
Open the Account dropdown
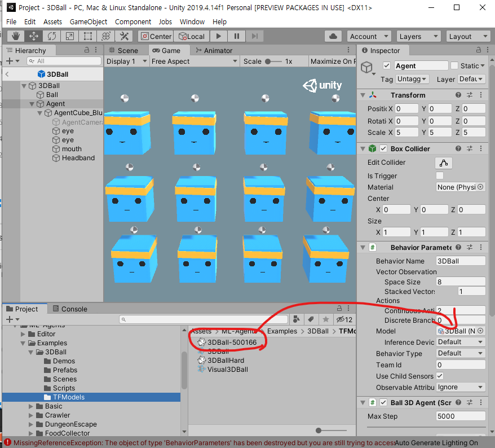click(x=369, y=36)
